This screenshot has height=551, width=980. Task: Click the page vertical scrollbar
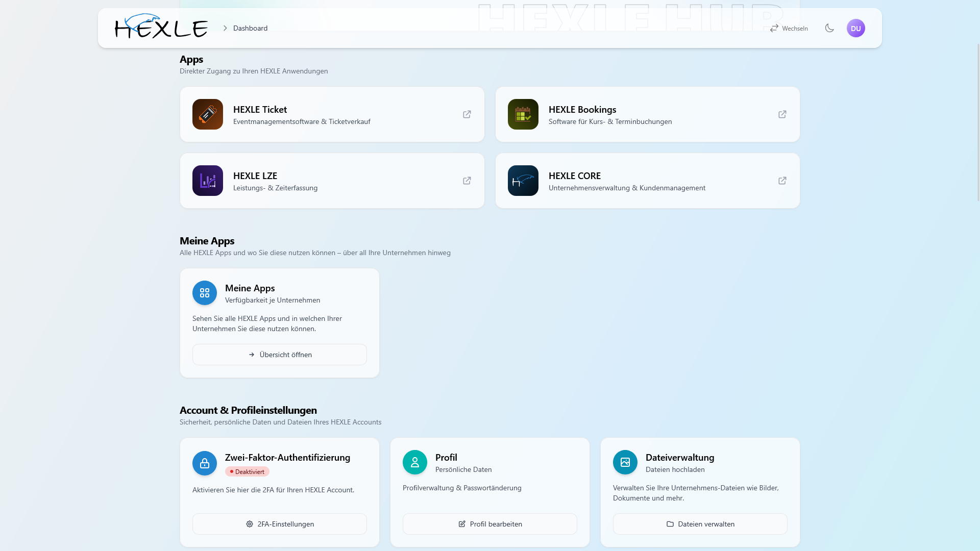[x=978, y=122]
